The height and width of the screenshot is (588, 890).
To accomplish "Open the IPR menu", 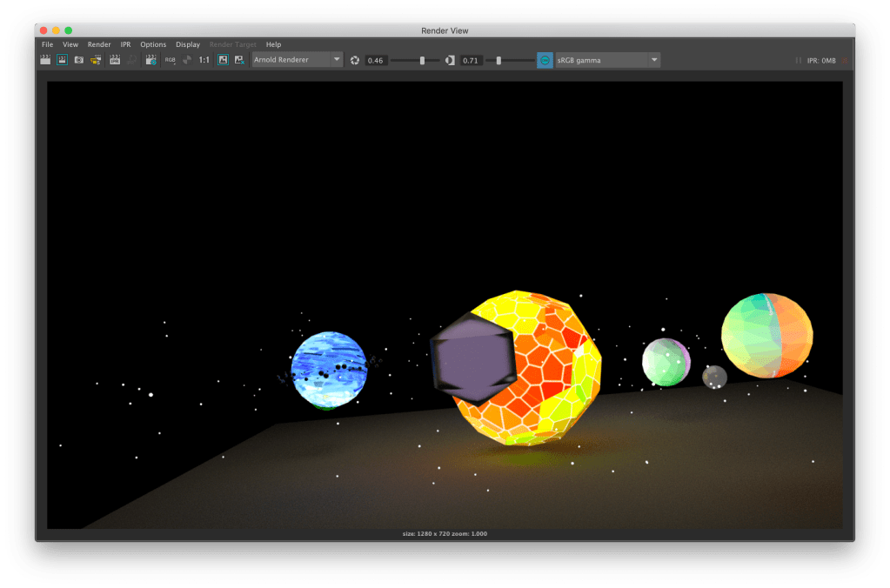I will (x=125, y=44).
